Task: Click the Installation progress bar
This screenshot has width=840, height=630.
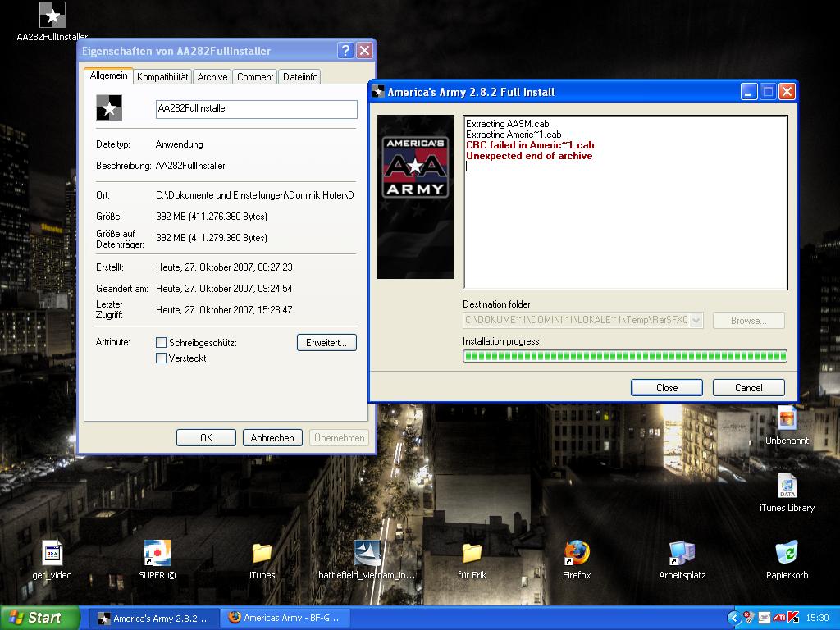Action: point(625,356)
